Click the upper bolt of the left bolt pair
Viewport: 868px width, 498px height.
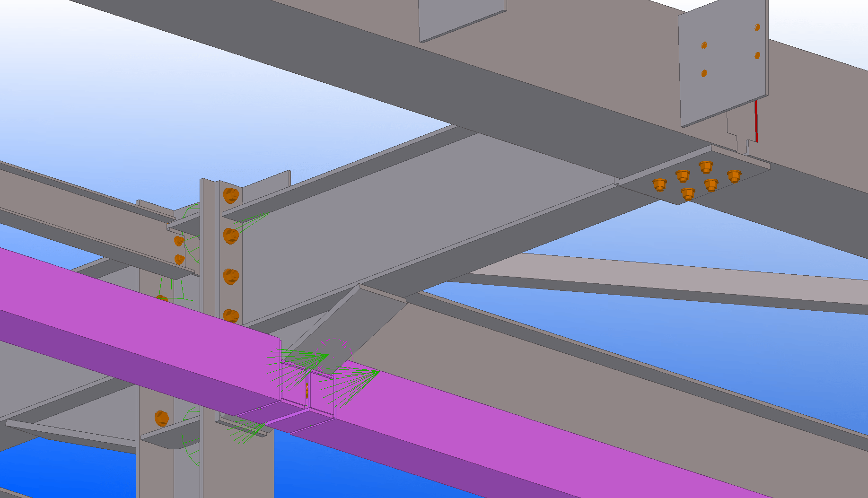click(x=179, y=241)
